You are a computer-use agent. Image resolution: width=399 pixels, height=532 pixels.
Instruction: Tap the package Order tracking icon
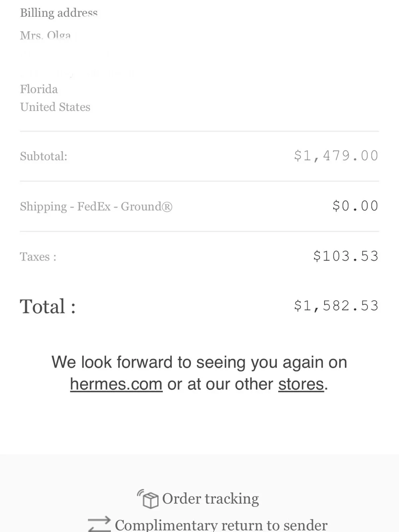click(148, 499)
